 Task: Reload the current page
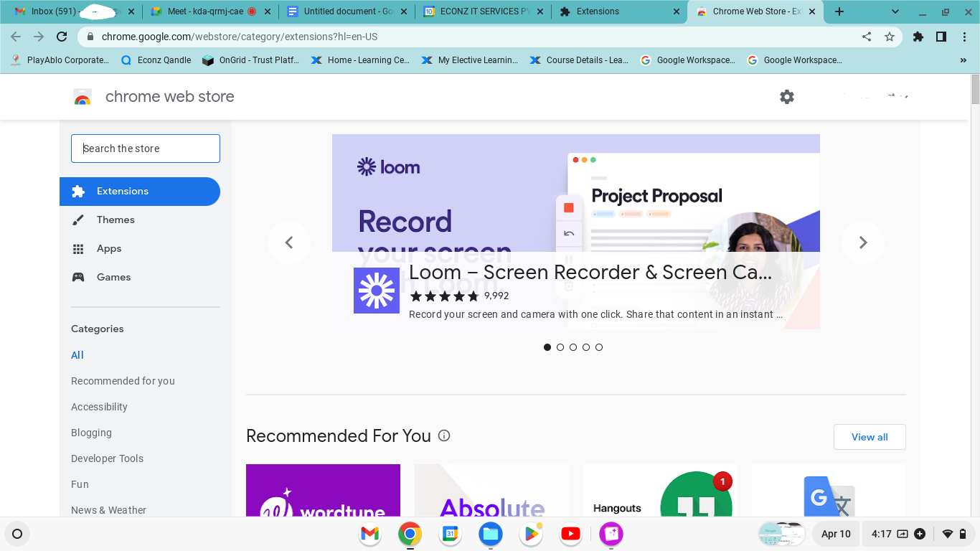pos(62,37)
